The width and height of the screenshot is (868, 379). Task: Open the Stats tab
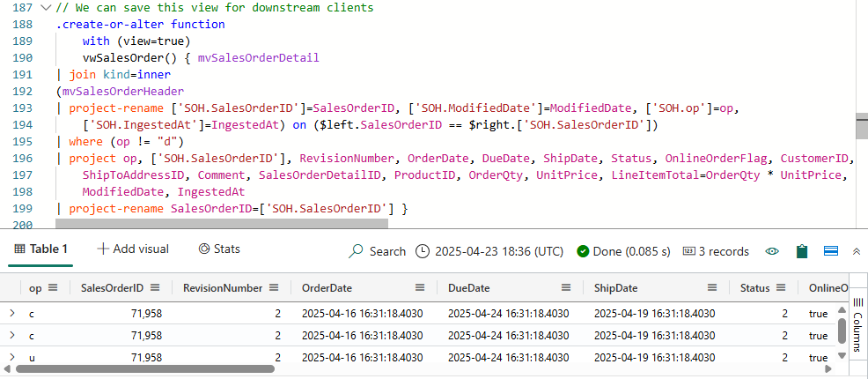click(219, 249)
